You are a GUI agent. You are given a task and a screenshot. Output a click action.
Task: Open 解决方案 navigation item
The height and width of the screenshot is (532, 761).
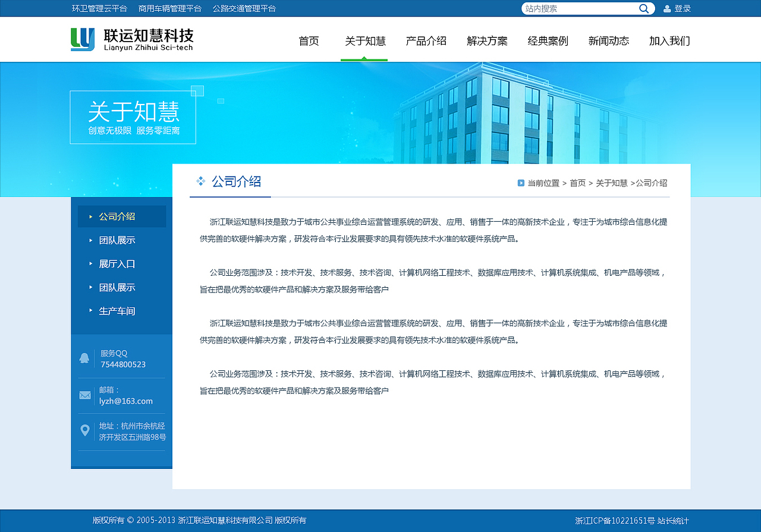pyautogui.click(x=487, y=41)
